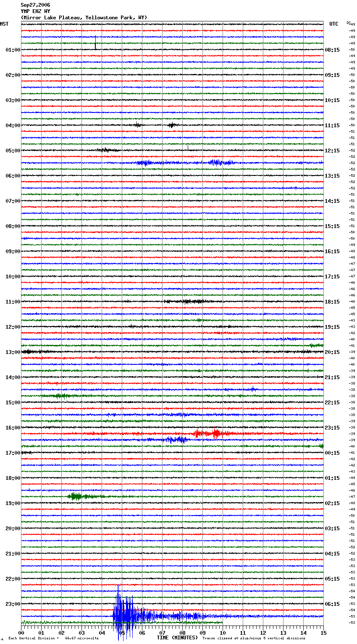Click the 05:15 UTC time label

pyautogui.click(x=332, y=579)
